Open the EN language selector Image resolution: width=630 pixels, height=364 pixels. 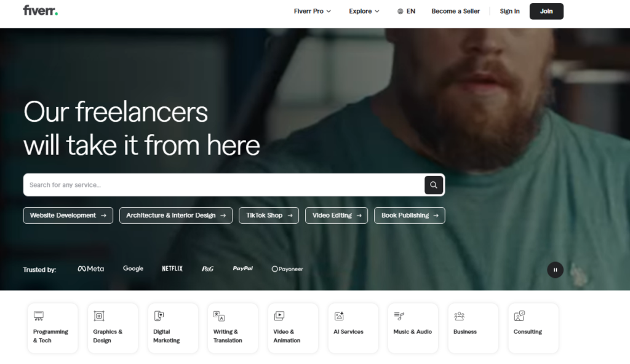coord(406,11)
